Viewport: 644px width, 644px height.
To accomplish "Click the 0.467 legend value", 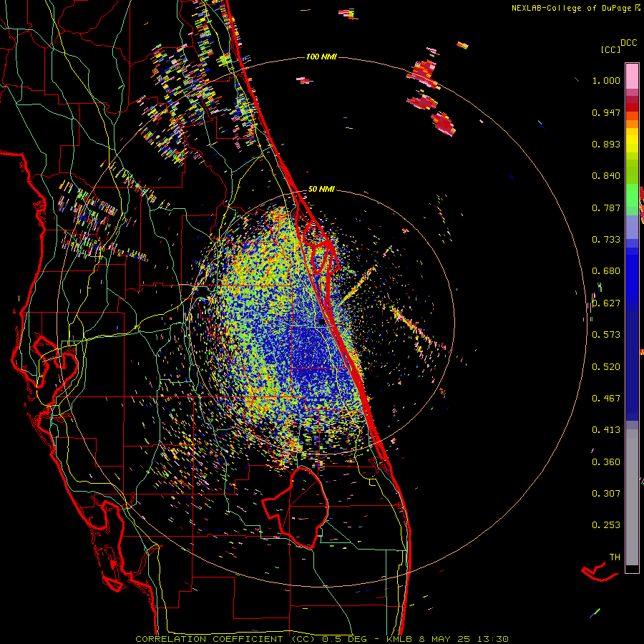I will [x=606, y=399].
